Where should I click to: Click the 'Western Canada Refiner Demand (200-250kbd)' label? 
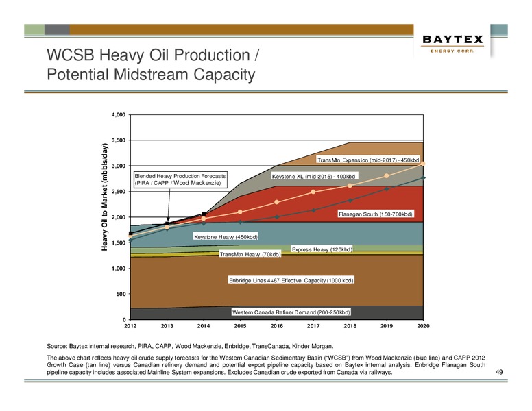tap(291, 312)
